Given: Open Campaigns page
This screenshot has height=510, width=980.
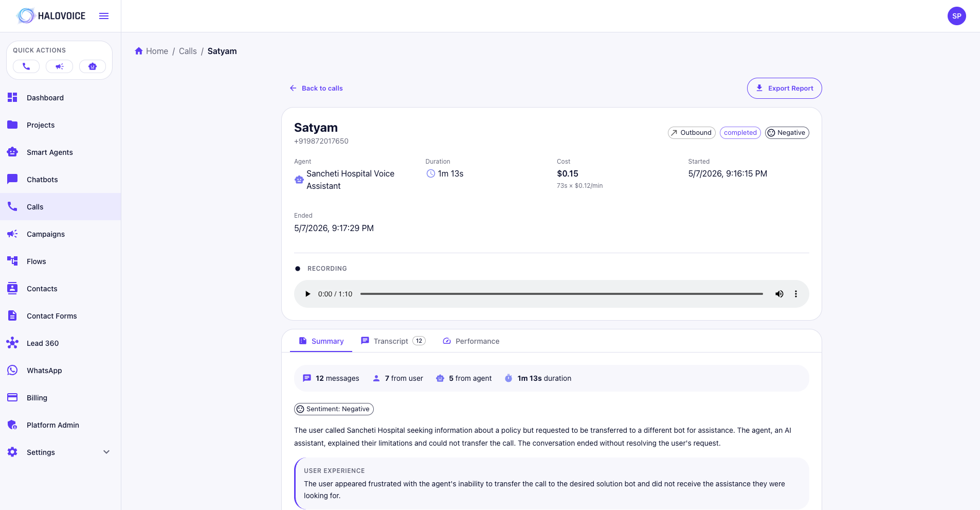Looking at the screenshot, I should click(x=60, y=234).
